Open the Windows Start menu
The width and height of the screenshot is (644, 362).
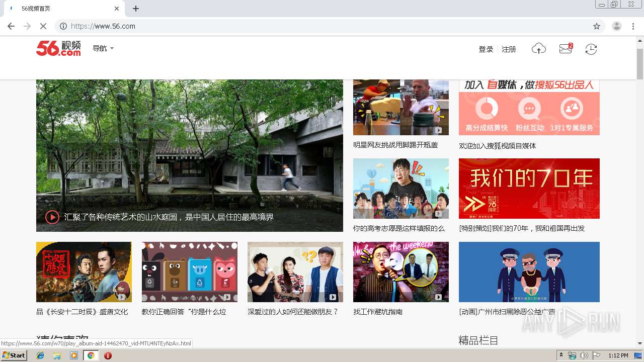pos(14,355)
